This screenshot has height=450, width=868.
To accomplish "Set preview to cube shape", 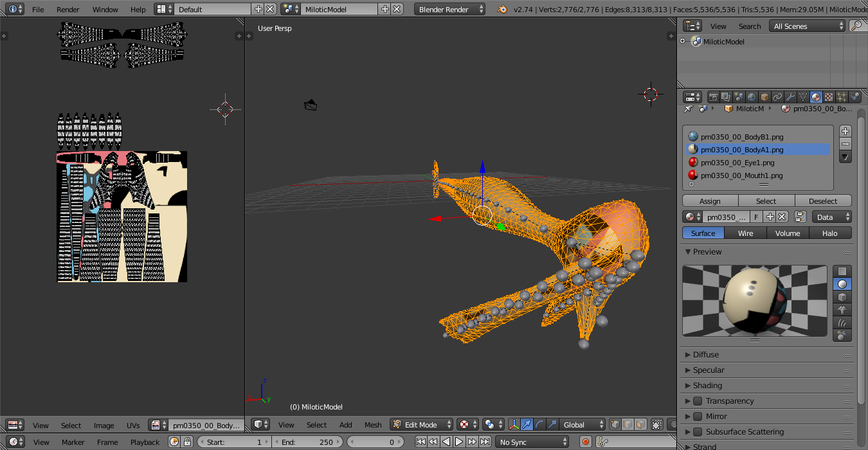I will [x=842, y=297].
